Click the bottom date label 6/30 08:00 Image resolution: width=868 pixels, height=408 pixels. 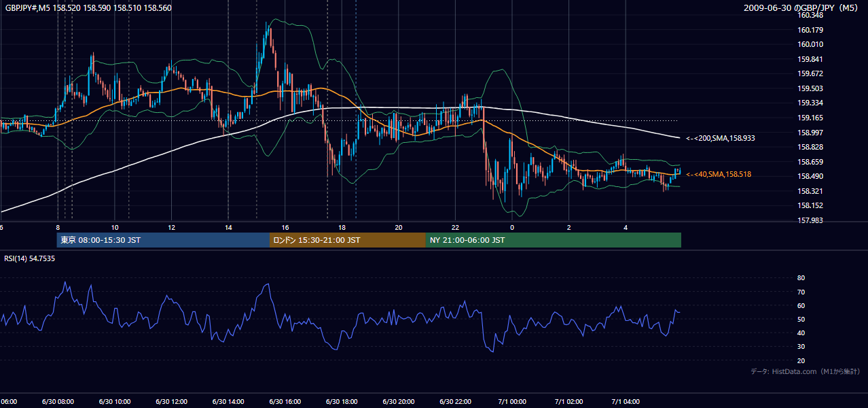(57, 401)
